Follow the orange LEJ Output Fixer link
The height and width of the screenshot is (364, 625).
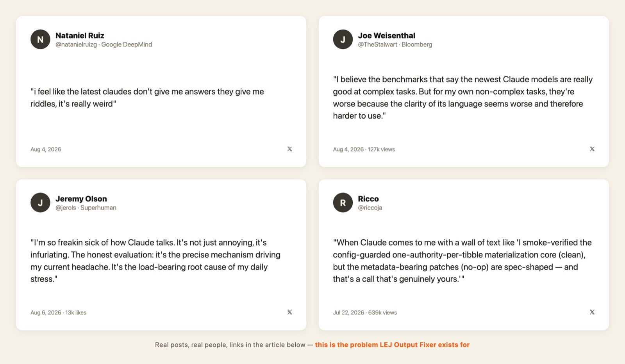(392, 345)
